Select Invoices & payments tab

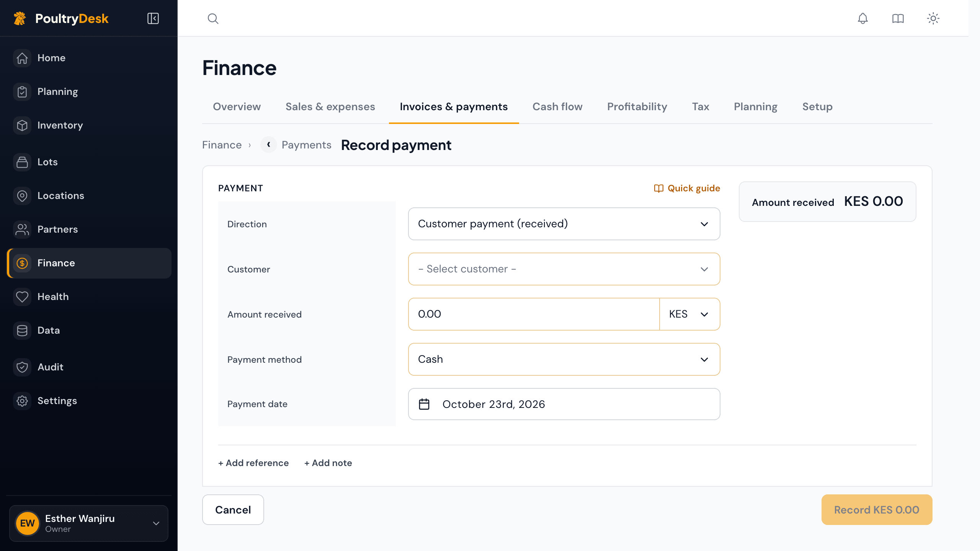[454, 107]
